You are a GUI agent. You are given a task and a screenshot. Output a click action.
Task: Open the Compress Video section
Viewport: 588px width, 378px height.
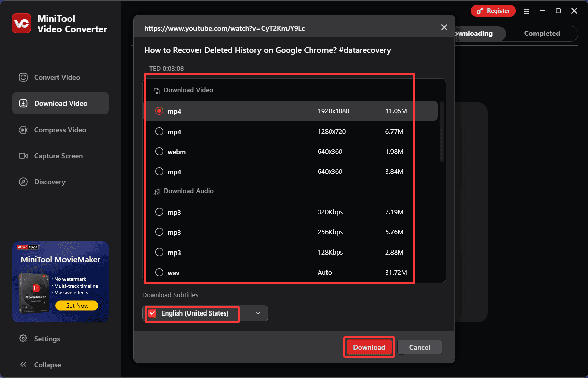pos(60,130)
